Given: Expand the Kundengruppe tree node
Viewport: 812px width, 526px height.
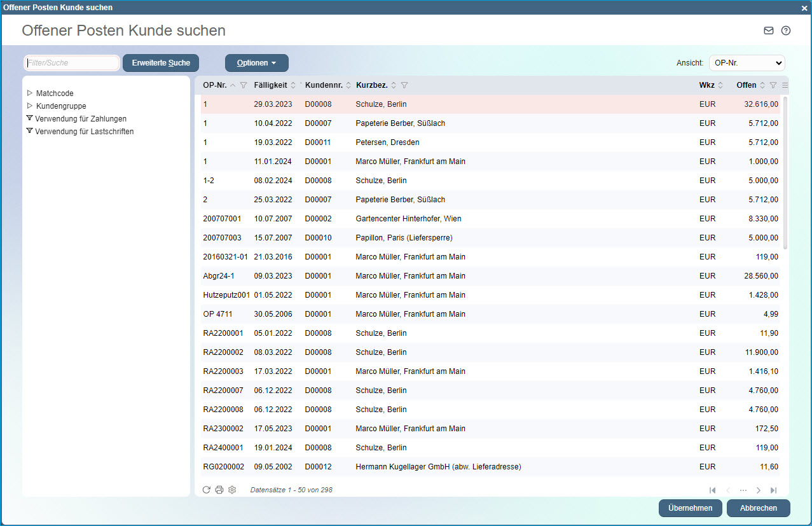Looking at the screenshot, I should (29, 106).
